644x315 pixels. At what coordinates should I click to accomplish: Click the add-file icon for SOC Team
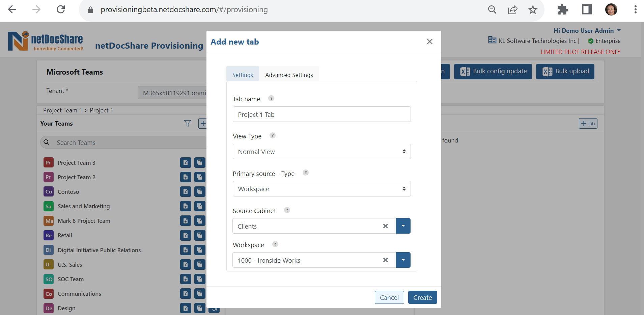click(x=186, y=279)
